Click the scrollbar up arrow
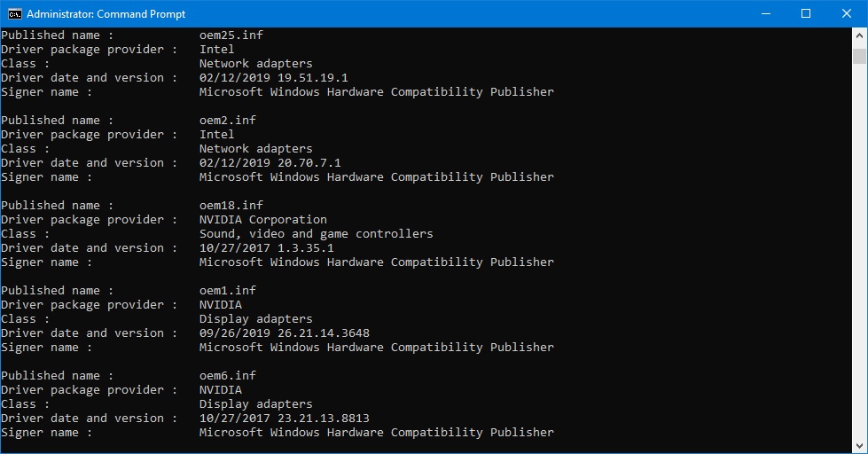 point(859,35)
